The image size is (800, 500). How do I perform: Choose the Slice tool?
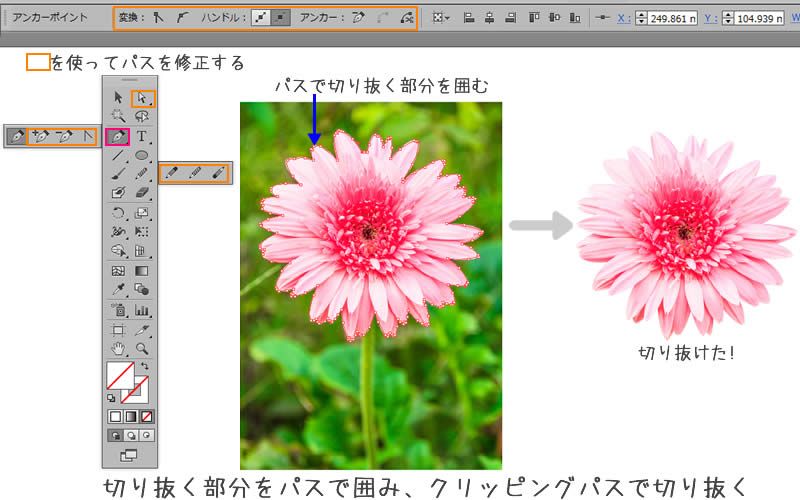[142, 330]
